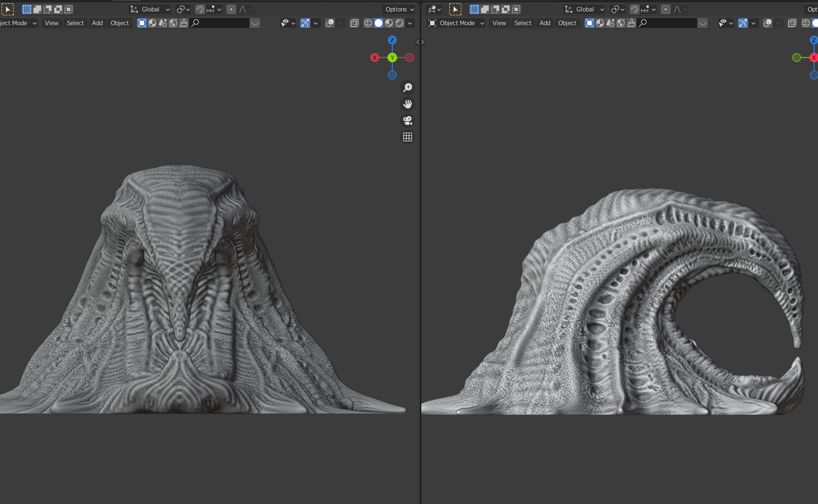Screen dimensions: 818x504
Task: Toggle Show Overlays in right viewport
Action: (x=767, y=23)
